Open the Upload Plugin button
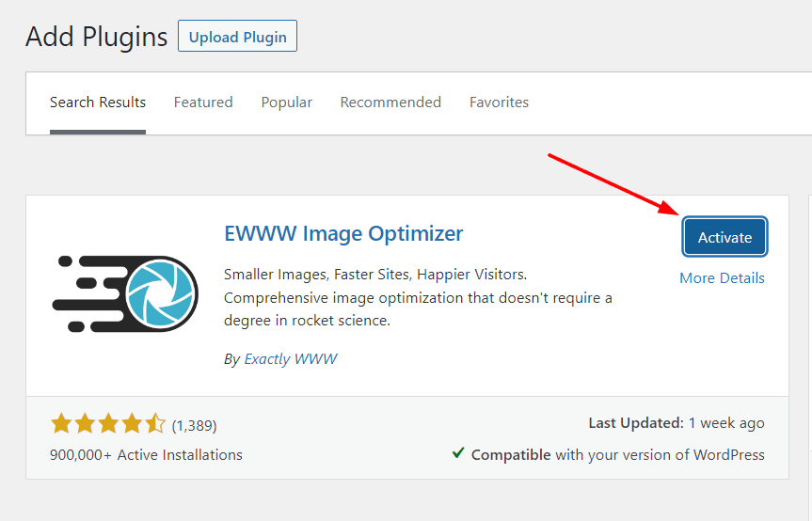 (237, 37)
